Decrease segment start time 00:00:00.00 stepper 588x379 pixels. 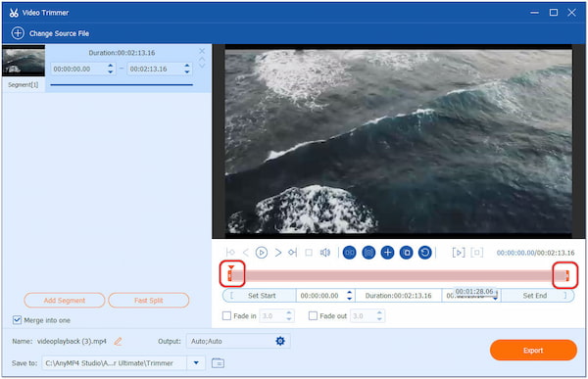(110, 71)
